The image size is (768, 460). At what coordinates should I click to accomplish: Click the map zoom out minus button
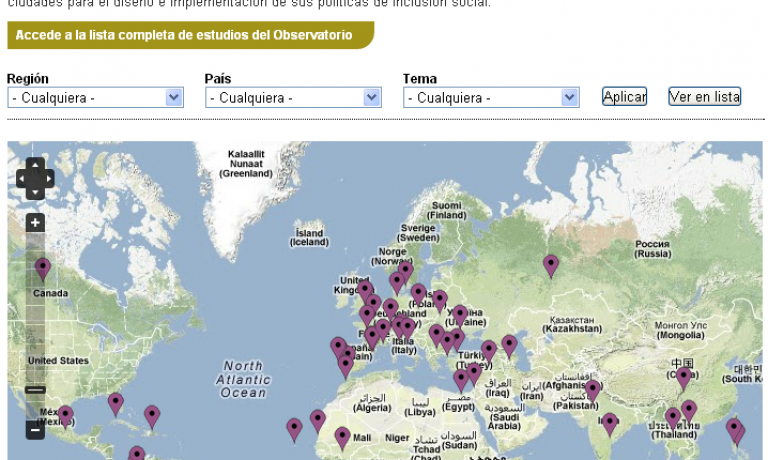point(35,431)
